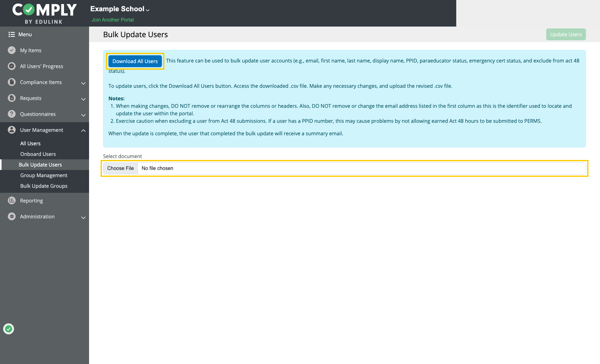Click the Select document label

122,156
